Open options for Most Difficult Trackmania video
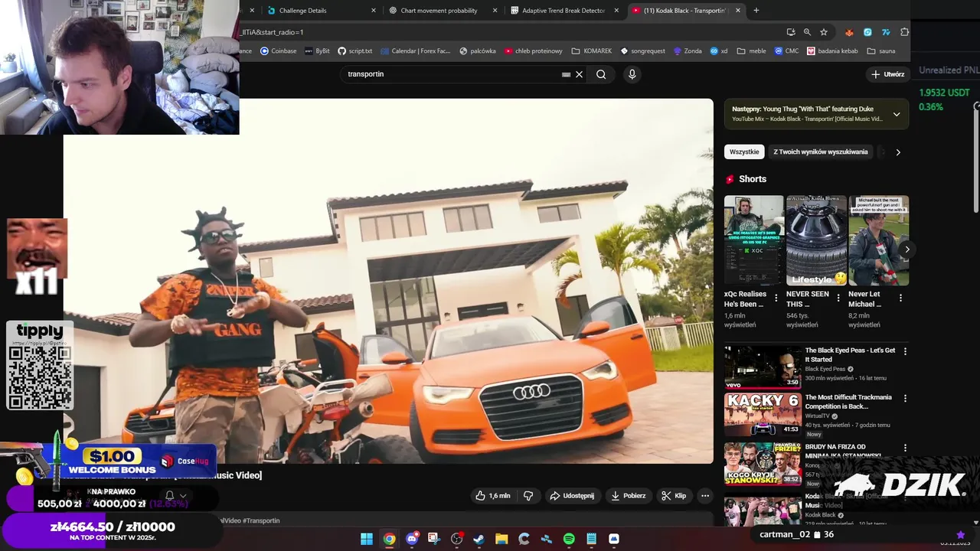Image resolution: width=980 pixels, height=551 pixels. [905, 399]
